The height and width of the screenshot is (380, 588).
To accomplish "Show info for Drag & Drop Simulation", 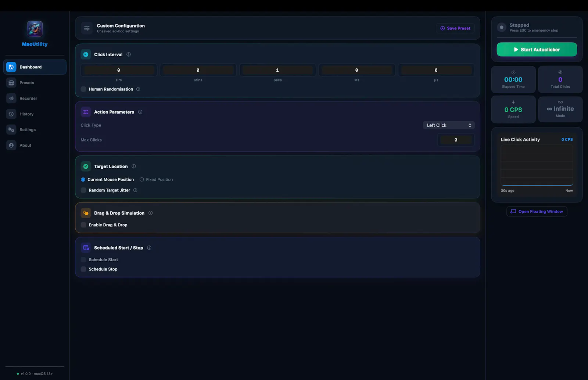I will coord(151,213).
